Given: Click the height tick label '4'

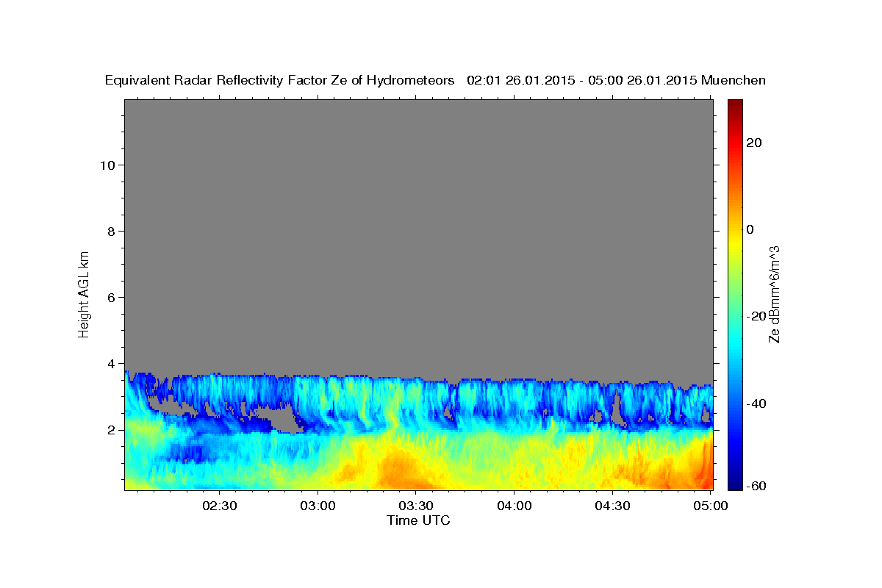Looking at the screenshot, I should click(x=110, y=363).
